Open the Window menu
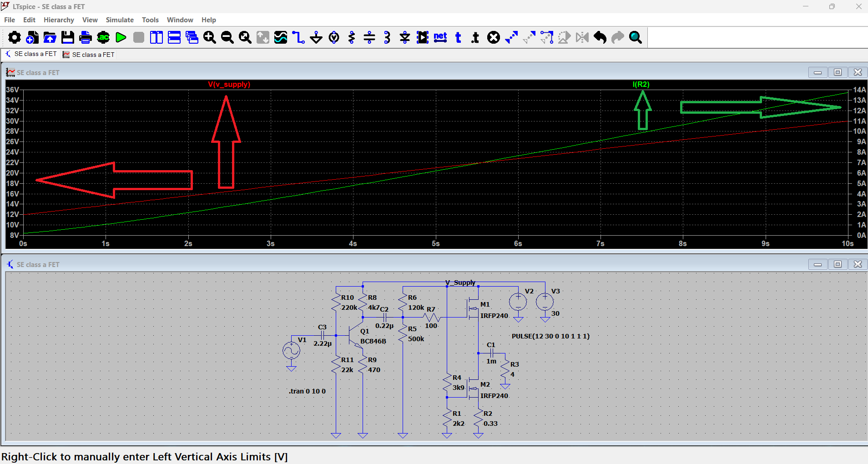 (x=180, y=20)
